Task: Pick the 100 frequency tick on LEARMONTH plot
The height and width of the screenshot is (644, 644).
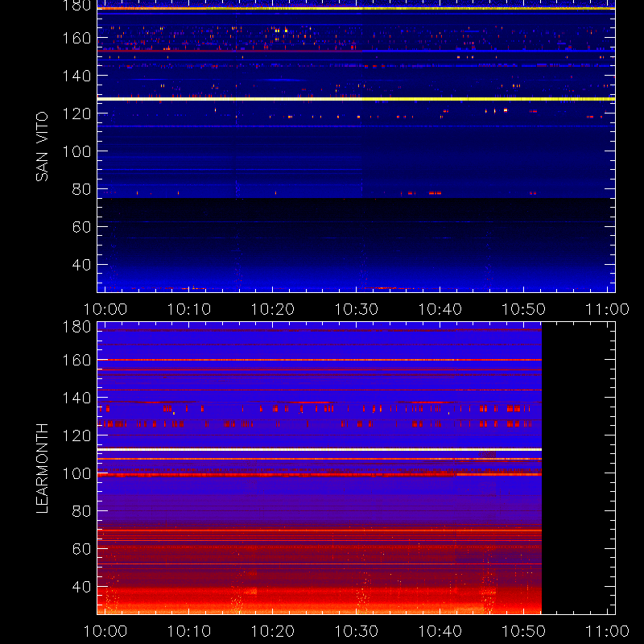Action: pos(76,473)
